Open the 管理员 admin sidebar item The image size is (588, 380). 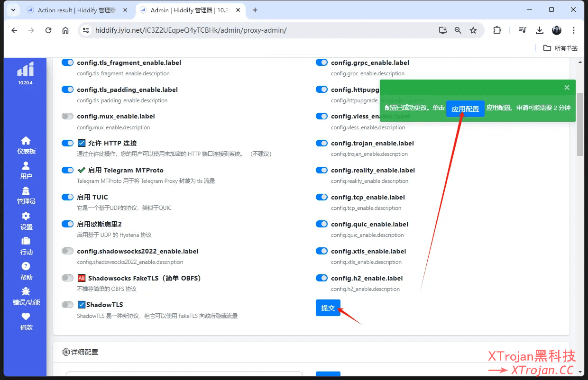click(26, 196)
